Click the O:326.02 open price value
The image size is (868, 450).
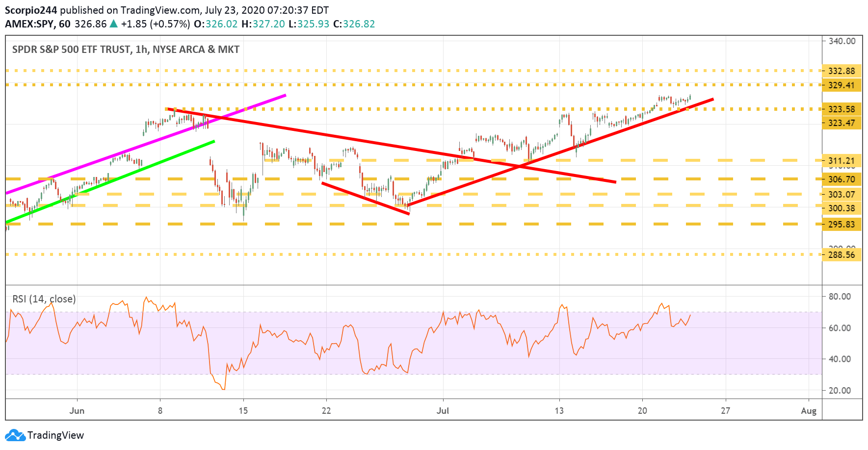[x=216, y=24]
